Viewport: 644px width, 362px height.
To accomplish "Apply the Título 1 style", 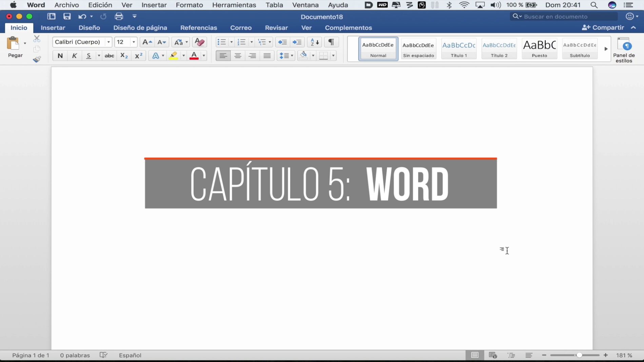I will click(x=459, y=49).
